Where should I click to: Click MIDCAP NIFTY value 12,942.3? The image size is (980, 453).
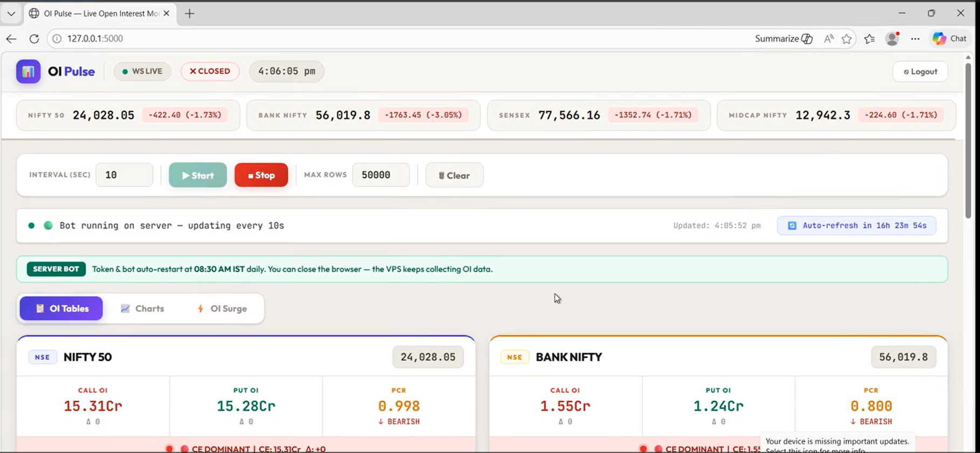click(x=823, y=115)
